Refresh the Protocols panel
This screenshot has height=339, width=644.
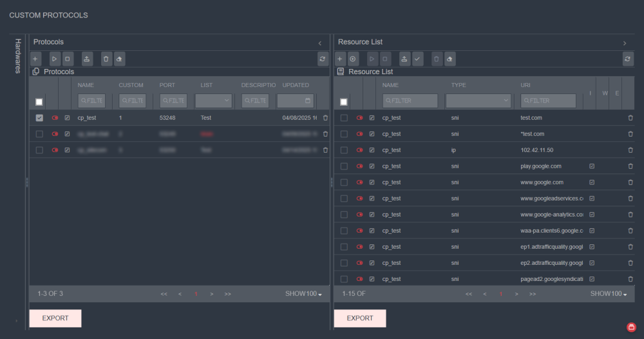[323, 59]
